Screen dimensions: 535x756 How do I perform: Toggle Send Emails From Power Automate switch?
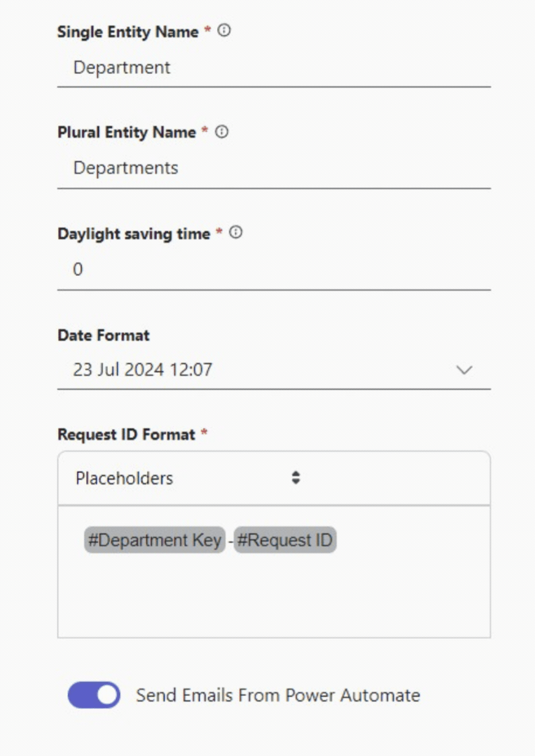[94, 695]
